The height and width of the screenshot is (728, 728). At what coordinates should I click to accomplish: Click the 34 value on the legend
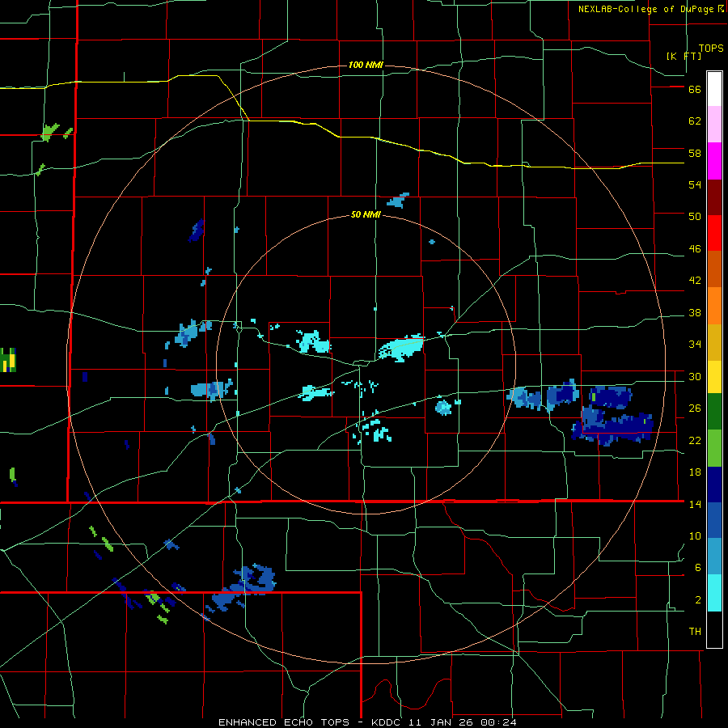tap(695, 345)
